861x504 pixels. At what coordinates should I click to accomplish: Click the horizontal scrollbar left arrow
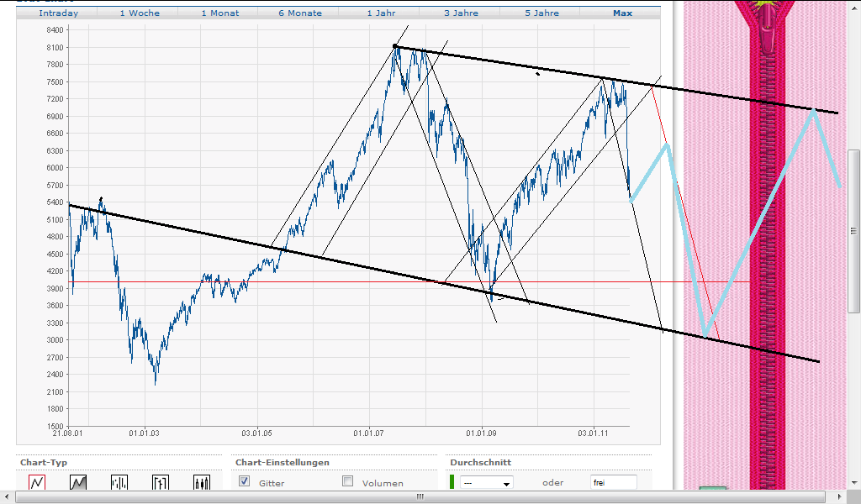pos(6,497)
